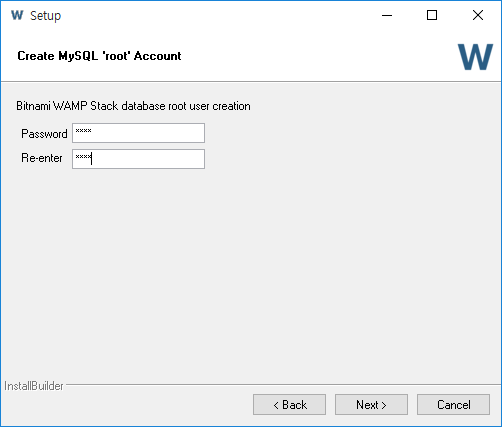
Task: Click the large W logo in the header
Action: [x=475, y=57]
